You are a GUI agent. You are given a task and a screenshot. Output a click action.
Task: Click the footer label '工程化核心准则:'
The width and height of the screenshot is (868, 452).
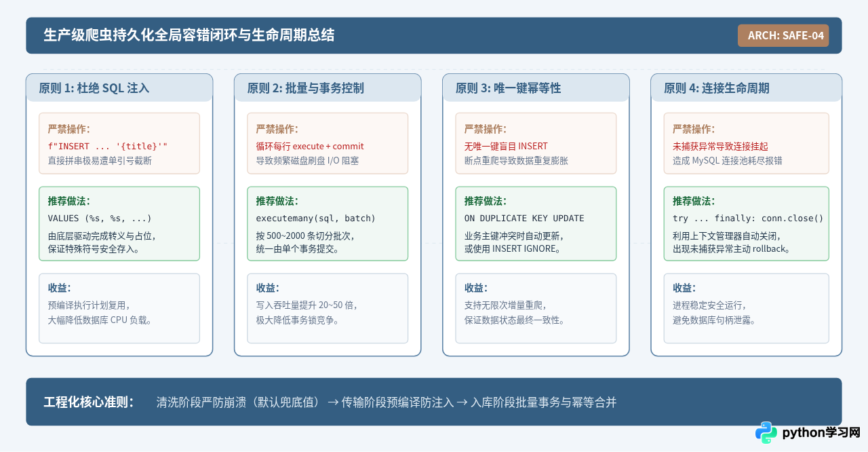pyautogui.click(x=89, y=402)
